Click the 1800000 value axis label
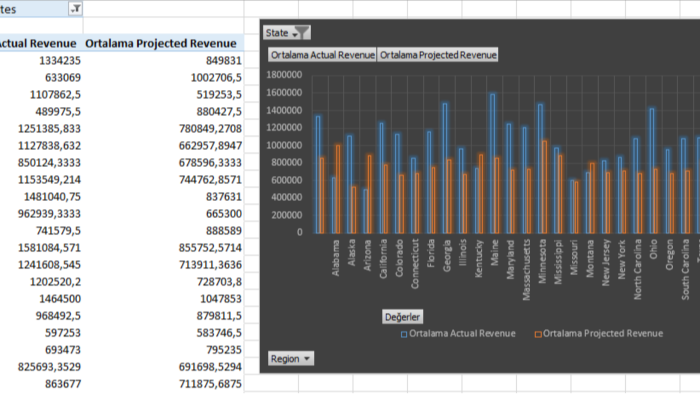Viewport: 700px width, 394px height. point(284,75)
